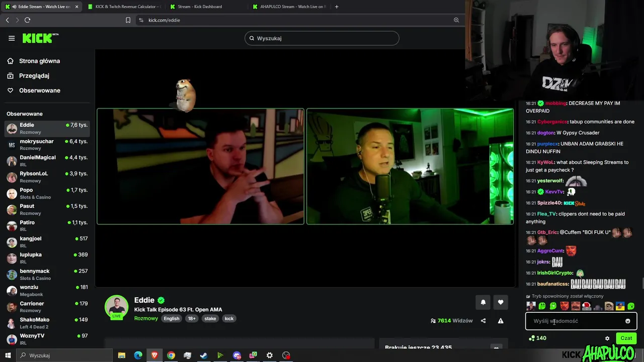Open Discord from the taskbar
The height and width of the screenshot is (362, 644).
pyautogui.click(x=237, y=355)
